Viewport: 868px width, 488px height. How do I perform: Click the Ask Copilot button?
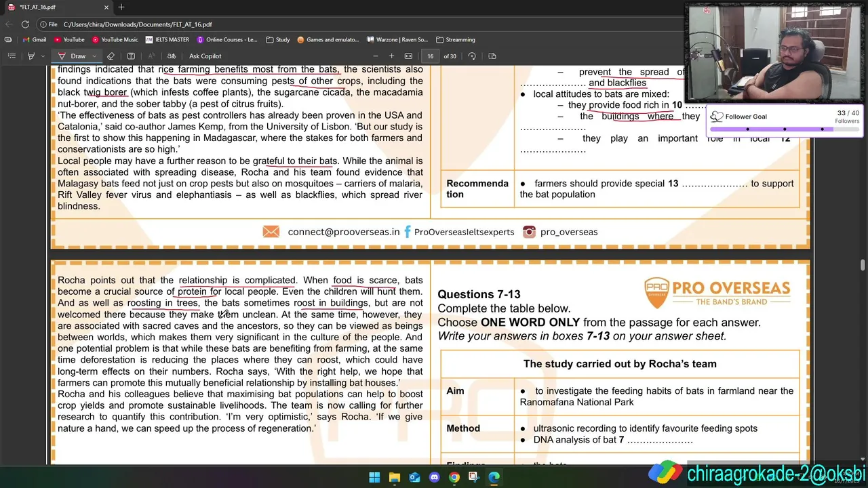pos(205,56)
